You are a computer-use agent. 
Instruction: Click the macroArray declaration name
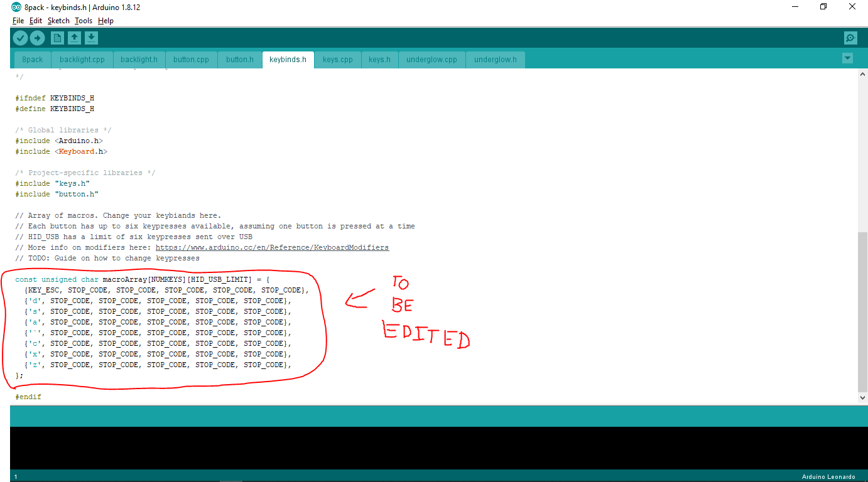(124, 279)
